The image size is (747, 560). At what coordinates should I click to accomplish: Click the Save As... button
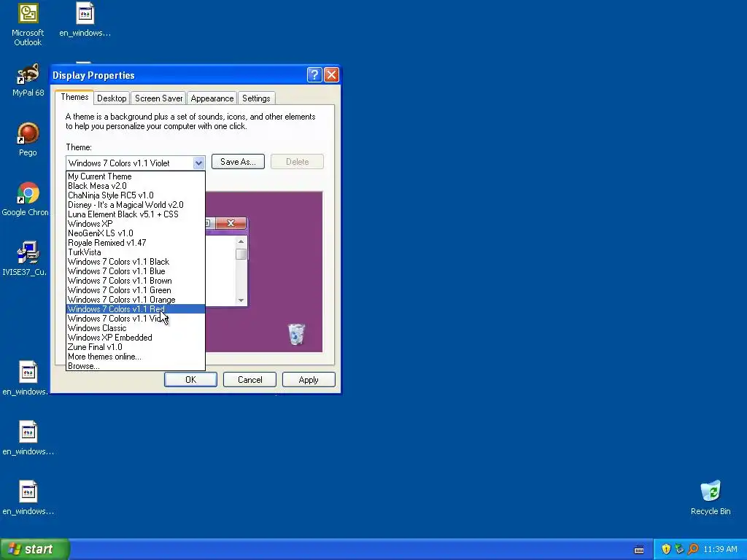(x=238, y=162)
